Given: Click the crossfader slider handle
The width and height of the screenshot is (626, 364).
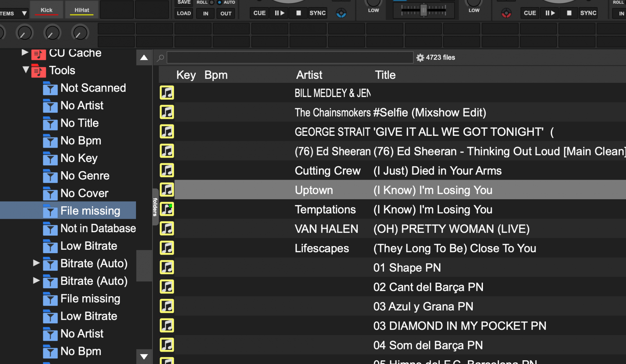Looking at the screenshot, I should [424, 10].
